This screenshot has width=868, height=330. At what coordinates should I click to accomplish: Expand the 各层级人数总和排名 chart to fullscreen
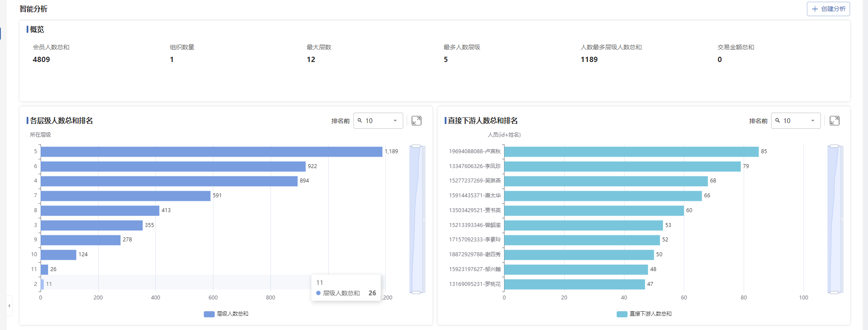click(x=416, y=121)
